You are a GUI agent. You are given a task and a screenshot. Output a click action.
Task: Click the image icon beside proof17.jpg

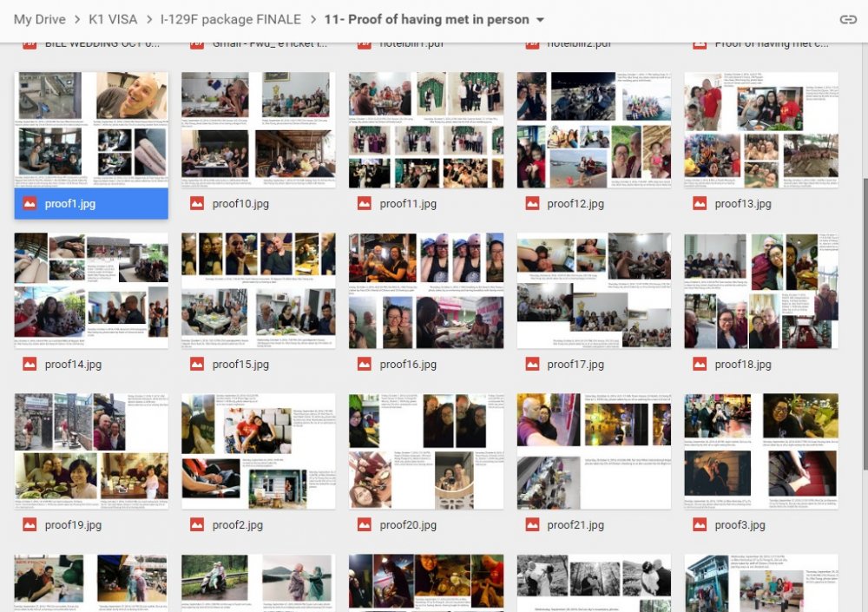coord(532,365)
